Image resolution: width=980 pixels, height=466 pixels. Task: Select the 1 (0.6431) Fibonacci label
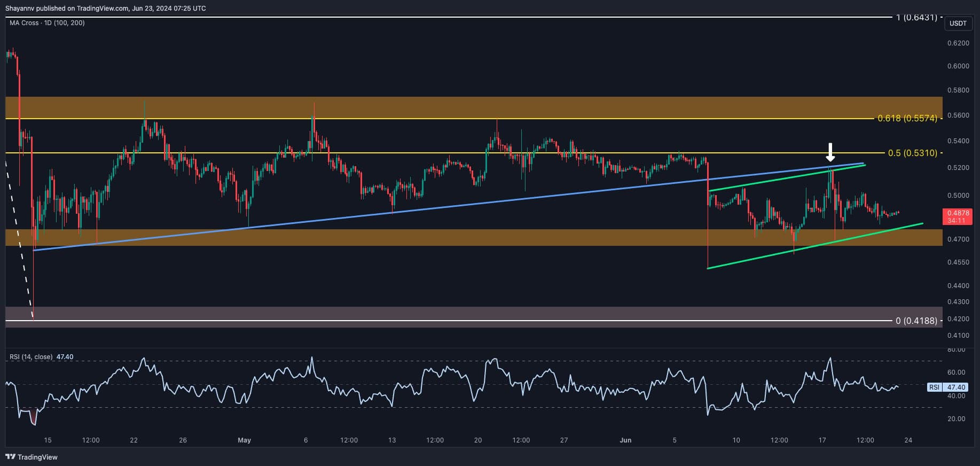pos(916,18)
